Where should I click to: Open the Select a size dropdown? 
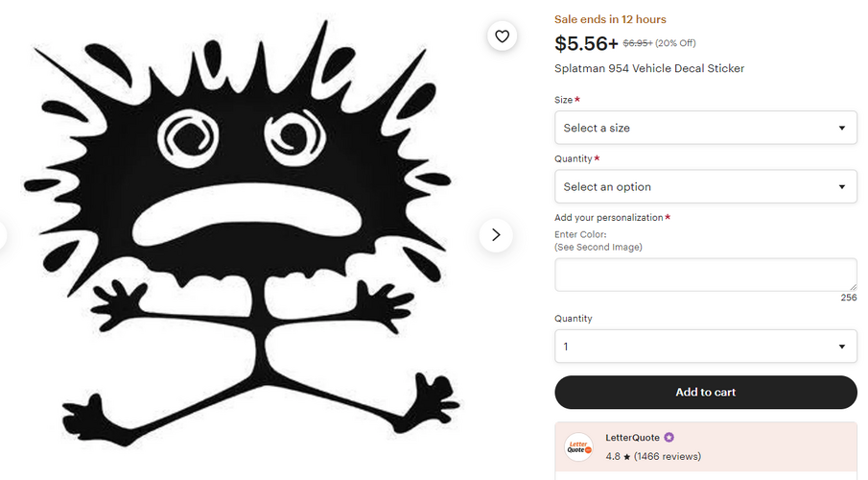705,128
